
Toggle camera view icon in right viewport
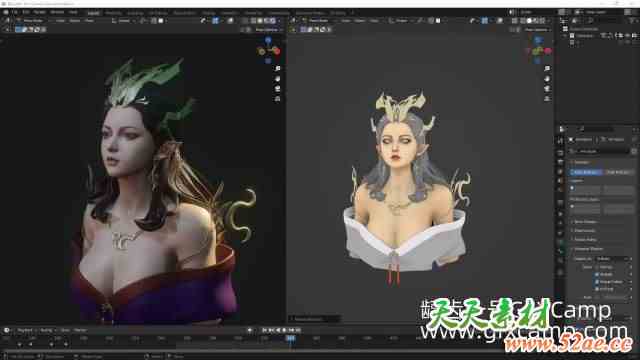[547, 89]
